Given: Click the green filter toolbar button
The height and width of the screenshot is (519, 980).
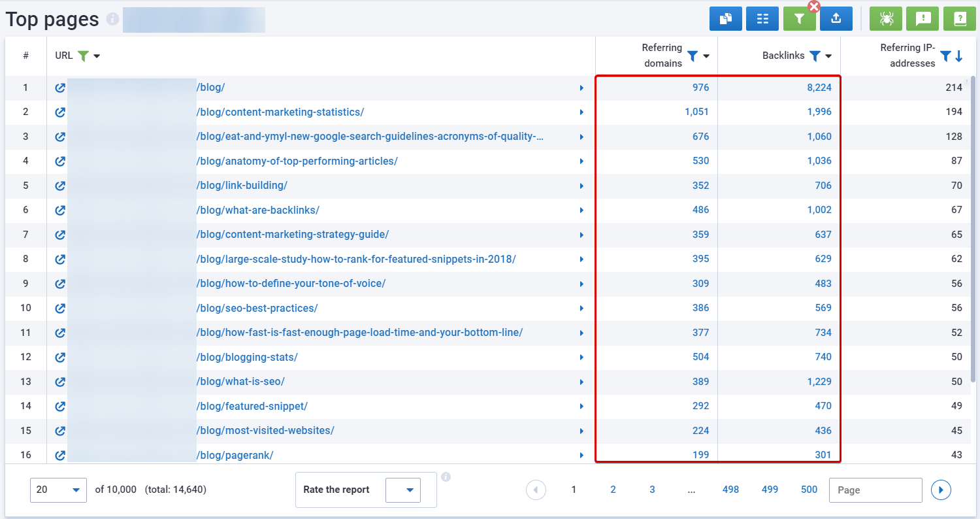Looking at the screenshot, I should (800, 19).
